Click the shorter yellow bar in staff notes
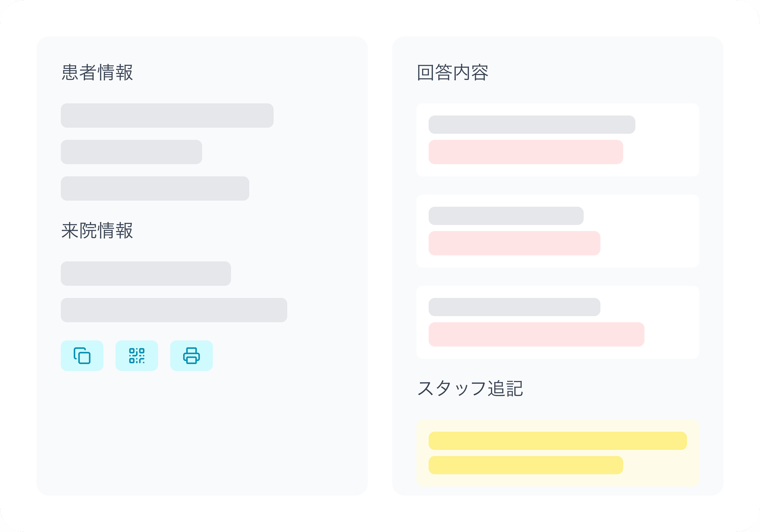Viewport: 760px width, 532px height. pos(526,465)
